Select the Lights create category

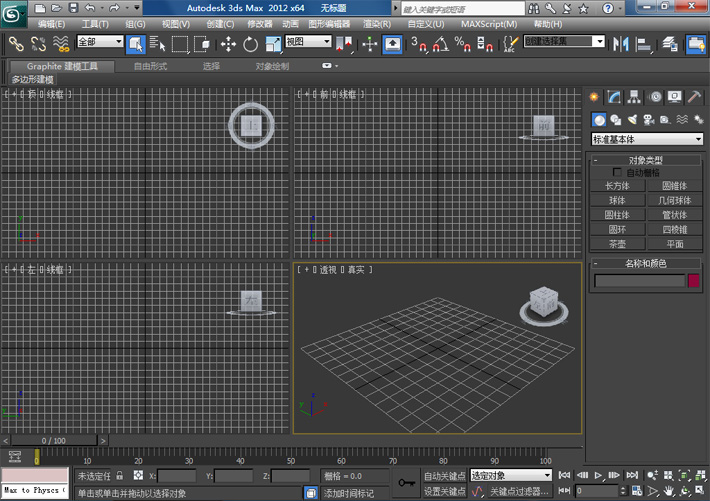632,120
